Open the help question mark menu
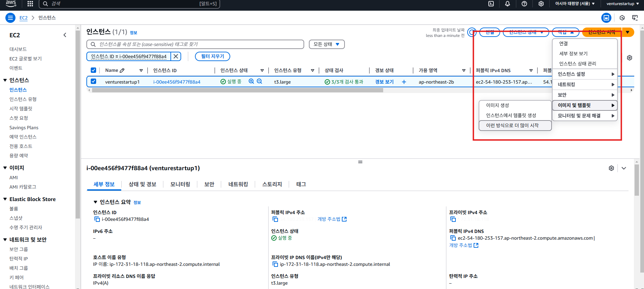This screenshot has width=644, height=289. (x=524, y=4)
